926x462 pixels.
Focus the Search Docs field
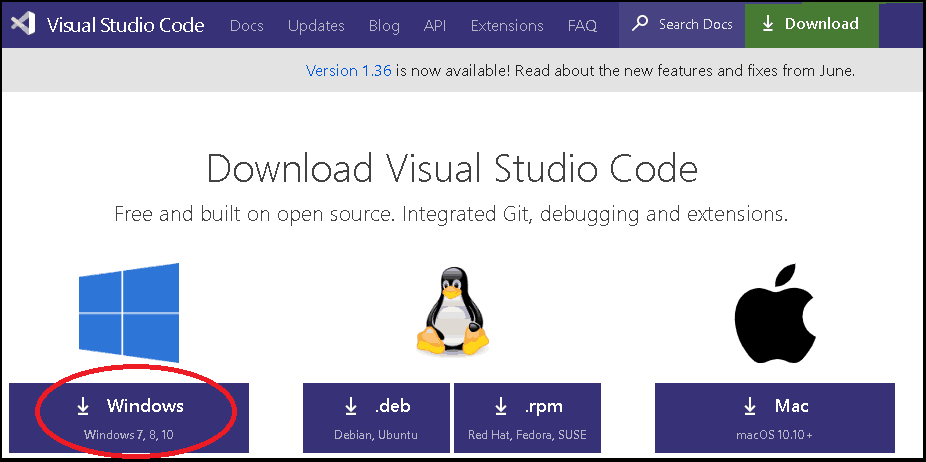point(682,25)
